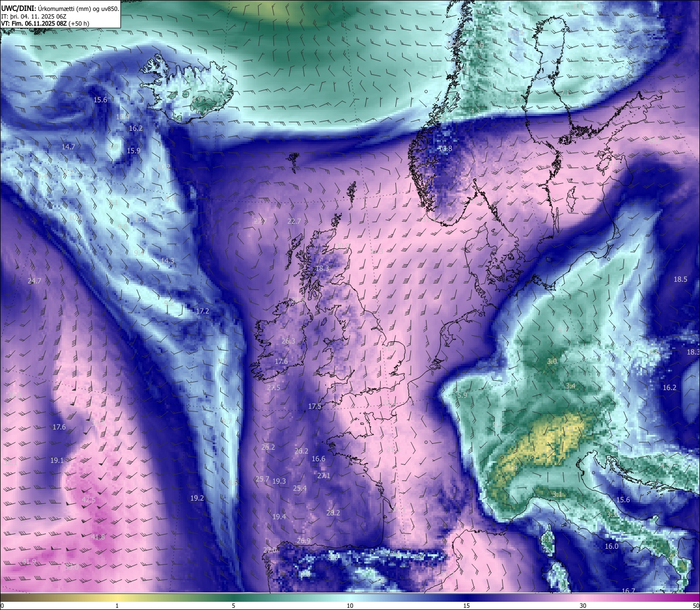Click the map value 3.0
This screenshot has height=610, width=700.
point(552,361)
